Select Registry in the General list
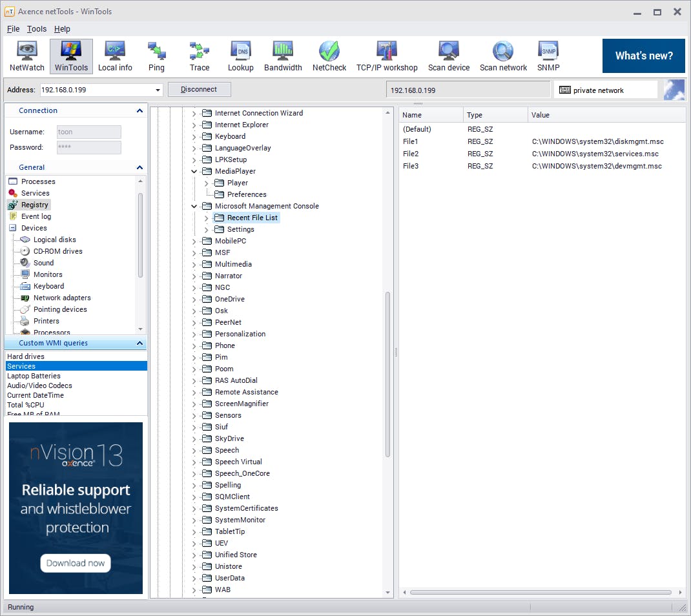This screenshot has width=691, height=616. (x=34, y=205)
